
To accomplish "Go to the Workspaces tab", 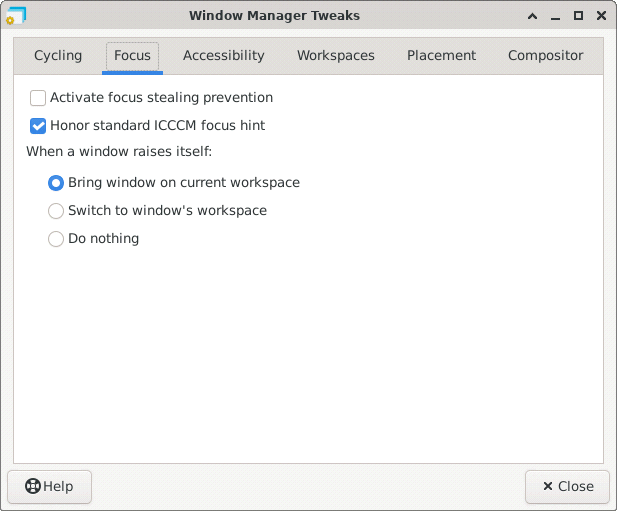I will [x=335, y=56].
